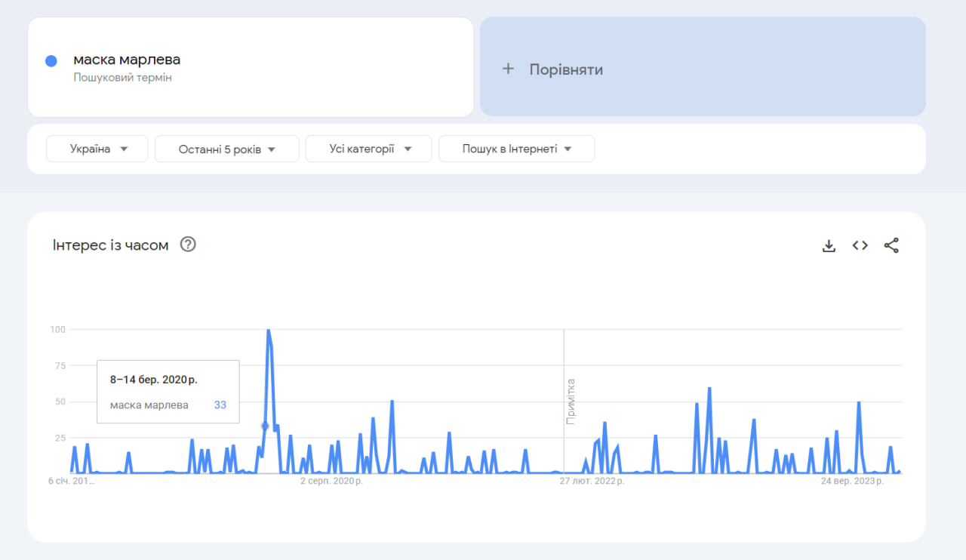966x560 pixels.
Task: Click the value 33 in the tooltip
Action: [x=220, y=405]
